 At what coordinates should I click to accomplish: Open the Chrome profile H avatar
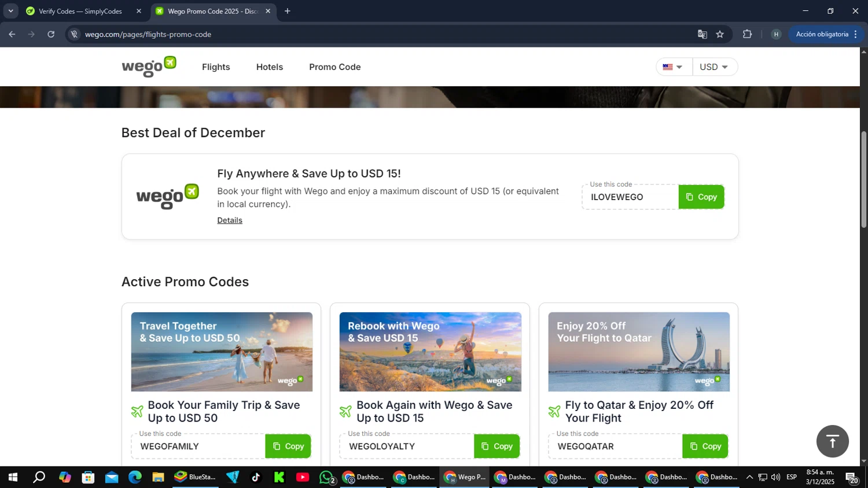point(776,34)
